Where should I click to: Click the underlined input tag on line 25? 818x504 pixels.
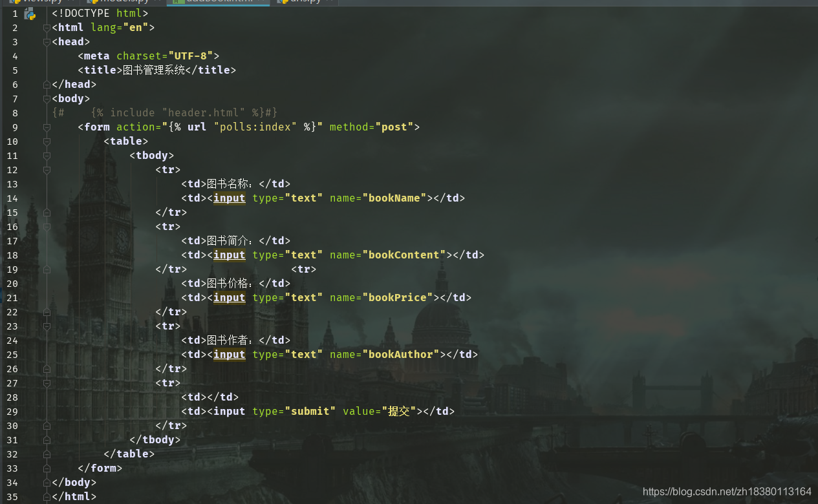tap(230, 355)
